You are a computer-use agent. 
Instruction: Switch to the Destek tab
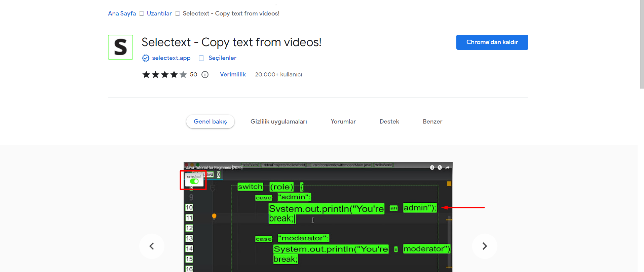pyautogui.click(x=389, y=122)
